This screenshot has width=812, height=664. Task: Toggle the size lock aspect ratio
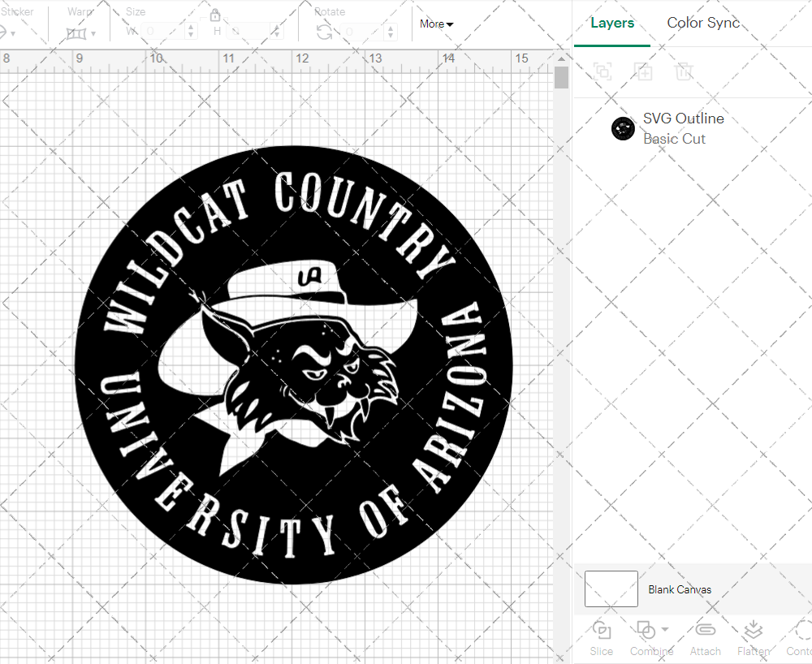215,15
